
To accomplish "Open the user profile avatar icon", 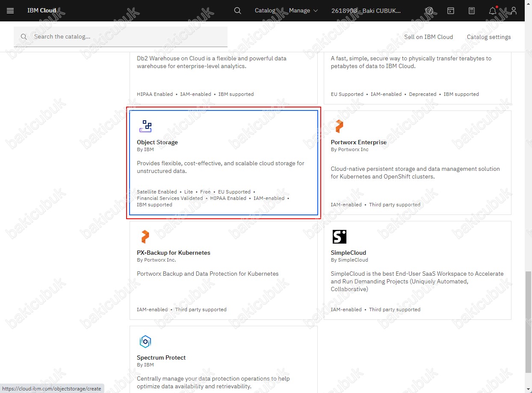I will [514, 11].
